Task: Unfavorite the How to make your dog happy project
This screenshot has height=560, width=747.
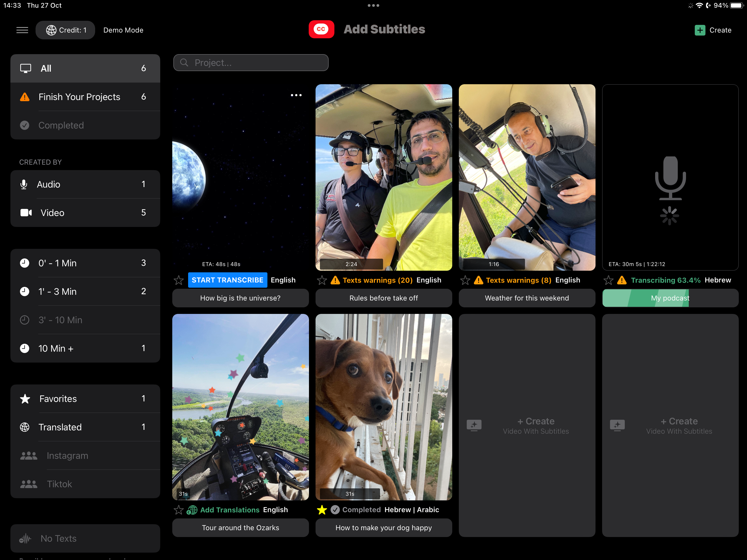Action: [322, 510]
